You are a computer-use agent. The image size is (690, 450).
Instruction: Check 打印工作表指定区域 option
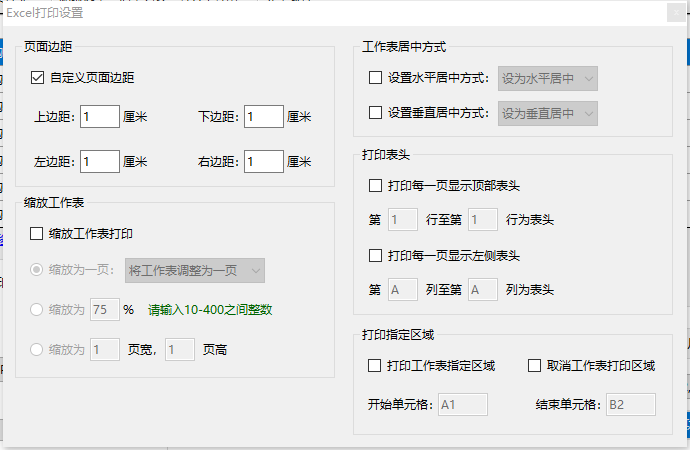pyautogui.click(x=374, y=366)
